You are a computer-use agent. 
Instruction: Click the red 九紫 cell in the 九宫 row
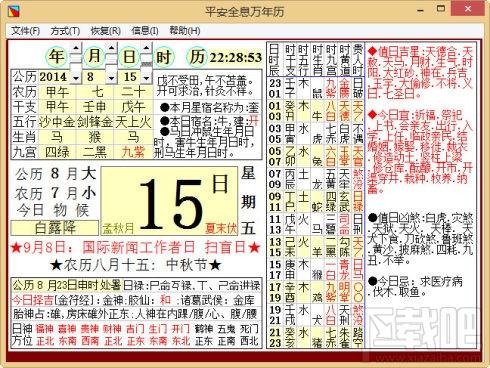tap(133, 152)
